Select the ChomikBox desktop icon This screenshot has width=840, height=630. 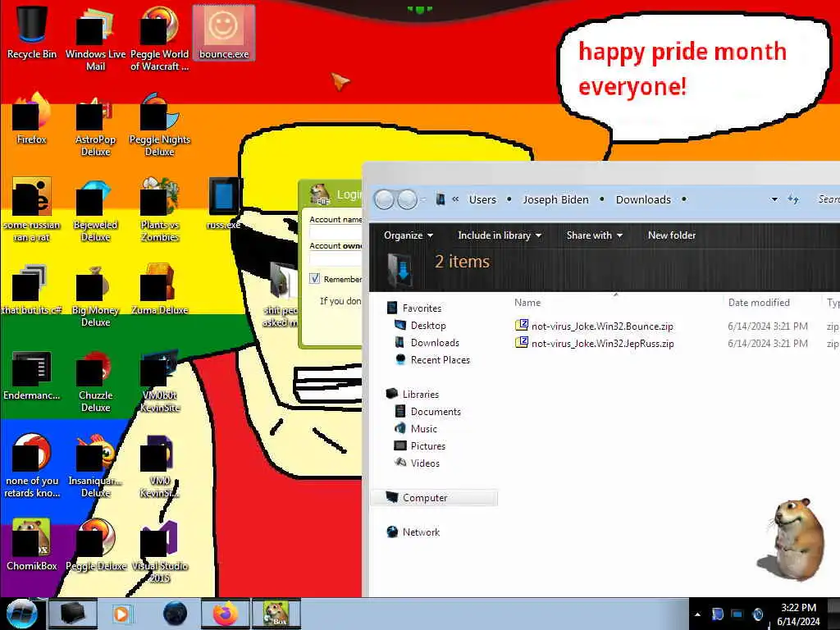point(32,546)
